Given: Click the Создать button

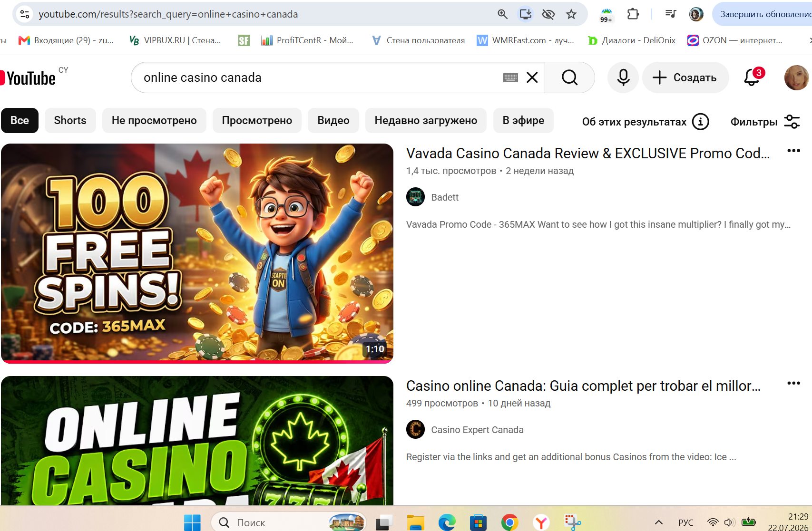Looking at the screenshot, I should coord(685,77).
